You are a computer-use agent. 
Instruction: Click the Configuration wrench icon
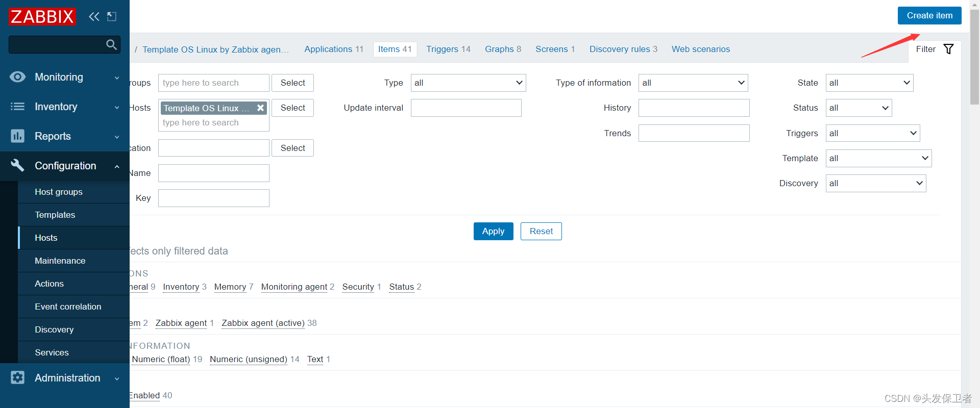pos(17,165)
